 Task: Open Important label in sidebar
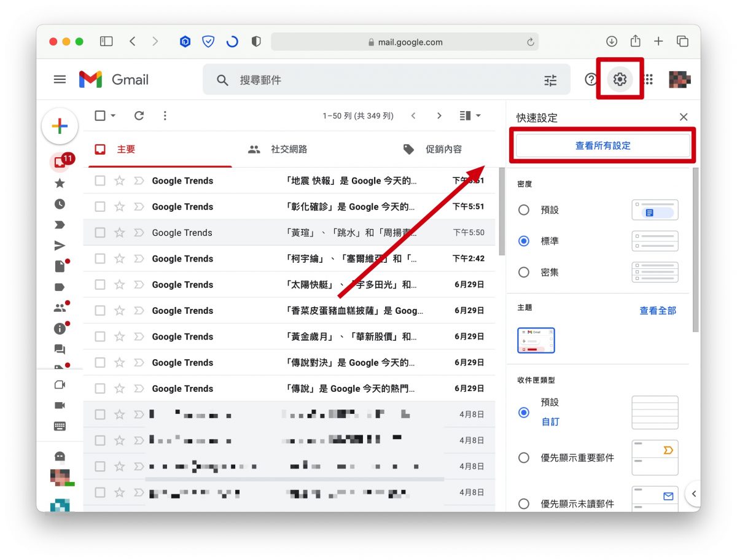[x=60, y=225]
